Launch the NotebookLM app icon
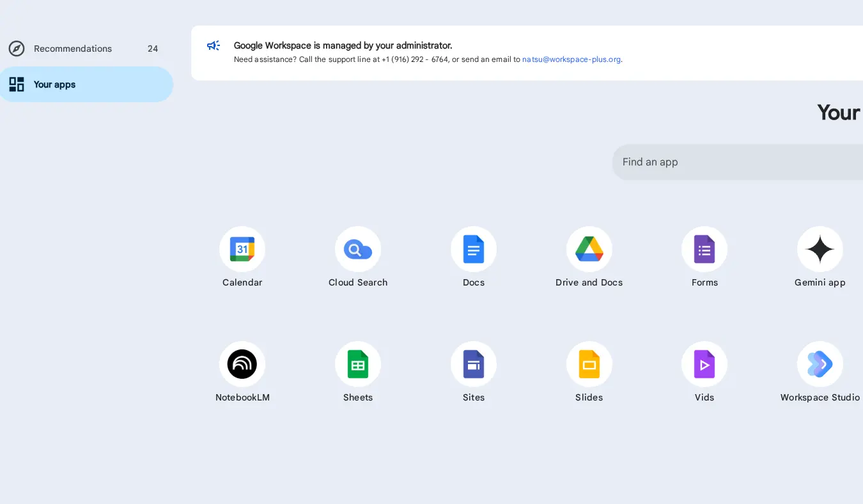Viewport: 863px width, 504px height. [x=242, y=364]
